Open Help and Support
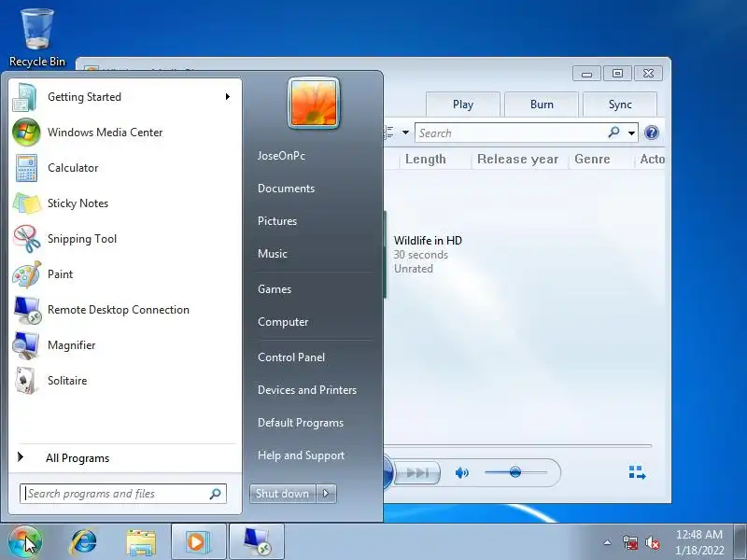Screen dimensions: 747x560 tap(301, 455)
